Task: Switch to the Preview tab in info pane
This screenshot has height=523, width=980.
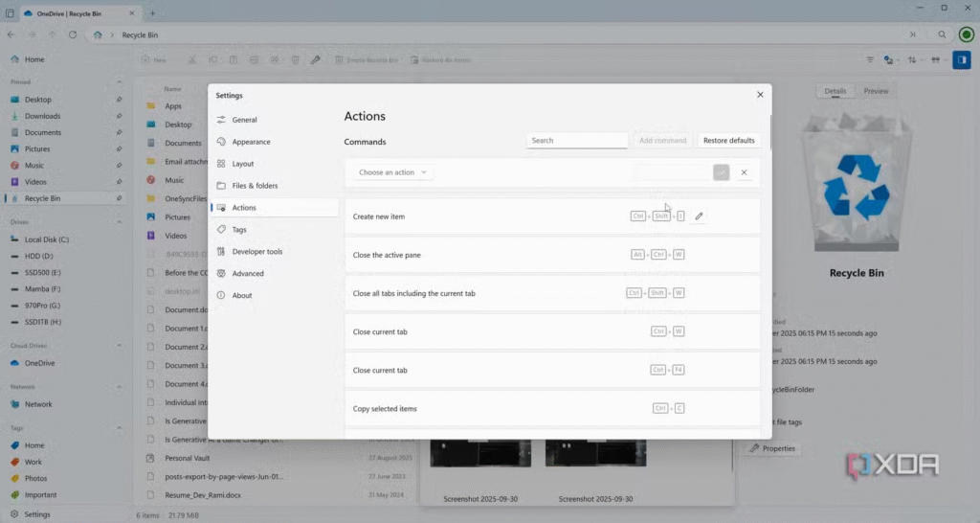Action: (x=876, y=91)
